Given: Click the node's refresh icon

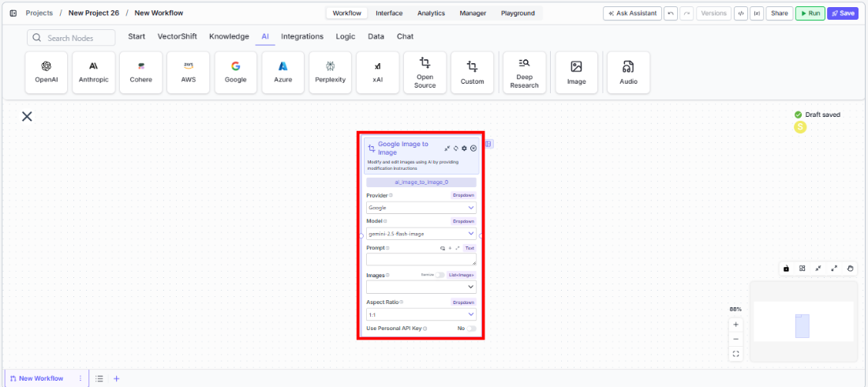Looking at the screenshot, I should pos(455,148).
